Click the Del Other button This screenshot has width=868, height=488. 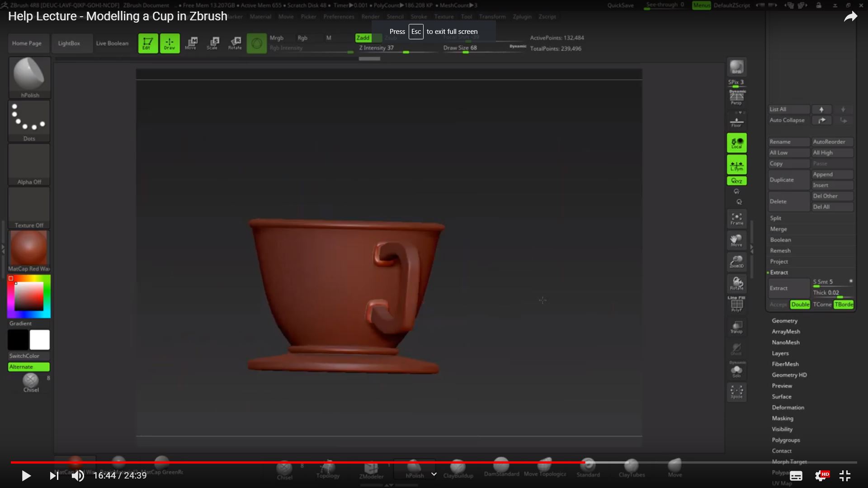click(x=832, y=196)
